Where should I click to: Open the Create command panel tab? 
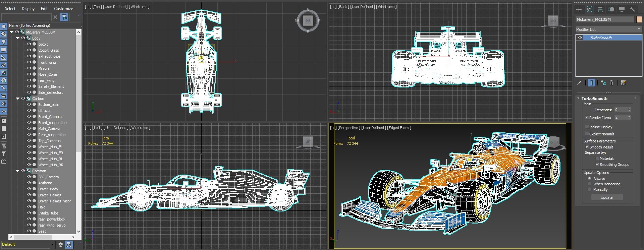pos(579,9)
